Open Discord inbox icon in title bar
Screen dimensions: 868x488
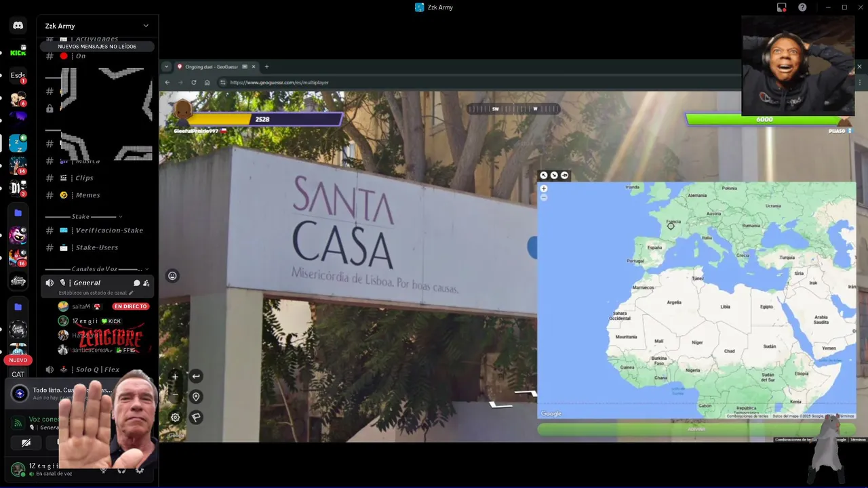(x=782, y=7)
